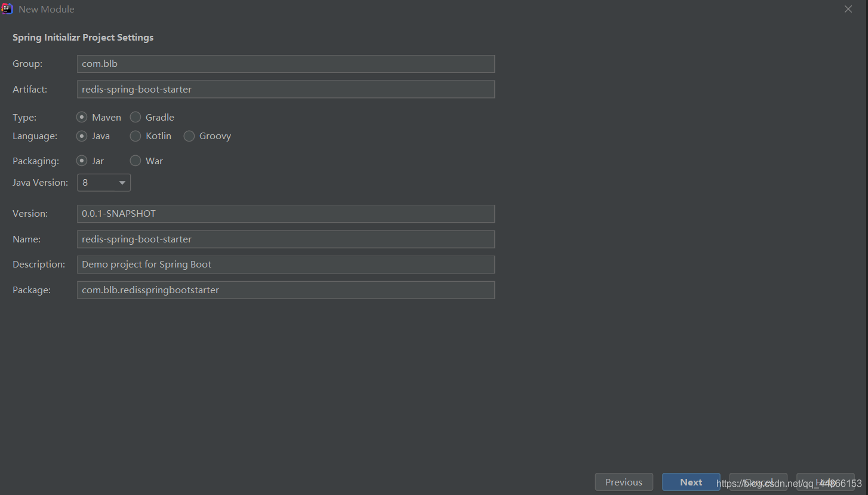Click into the Group field containing com.blb
Screen dimensions: 868x495
286,64
